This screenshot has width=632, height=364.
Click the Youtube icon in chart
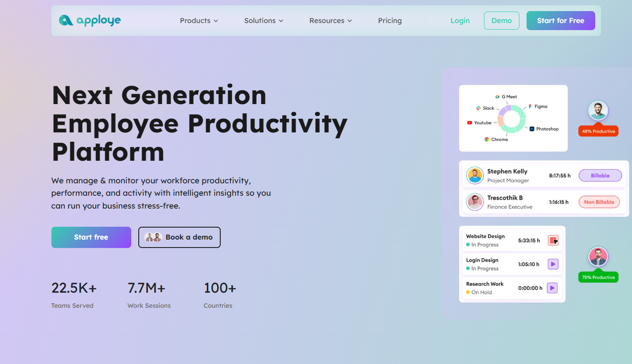tap(469, 123)
